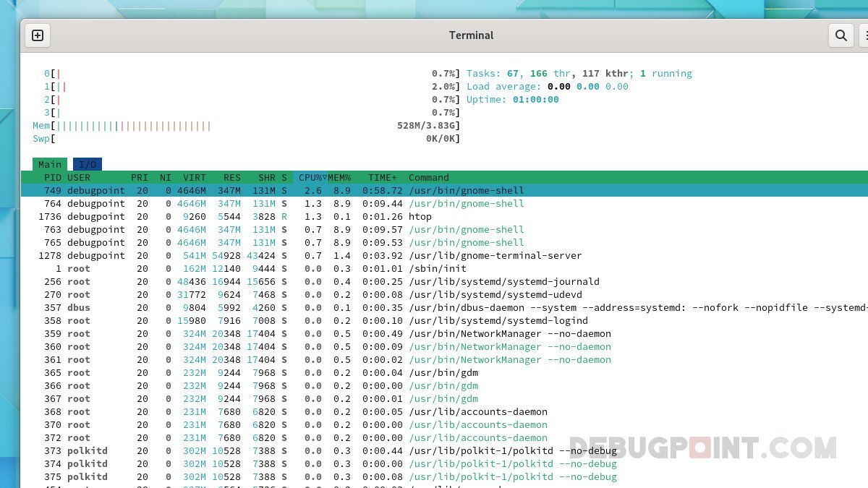868x488 pixels.
Task: Sort processes by USER column
Action: 78,177
